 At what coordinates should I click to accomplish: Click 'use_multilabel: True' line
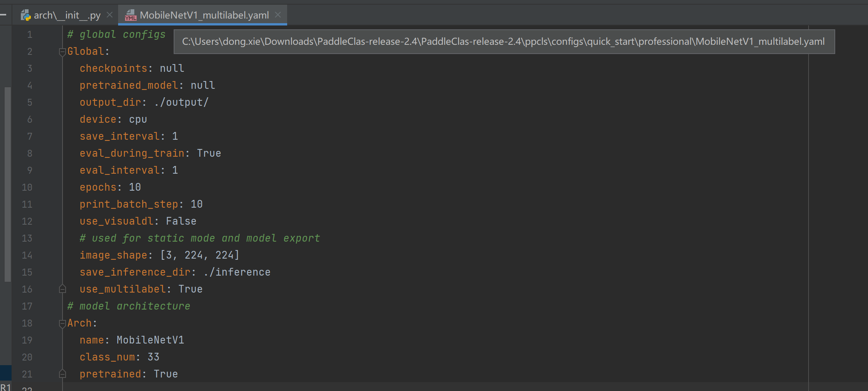[x=141, y=289]
